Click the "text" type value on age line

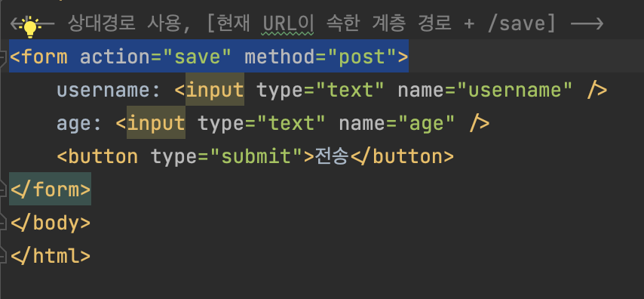[292, 123]
